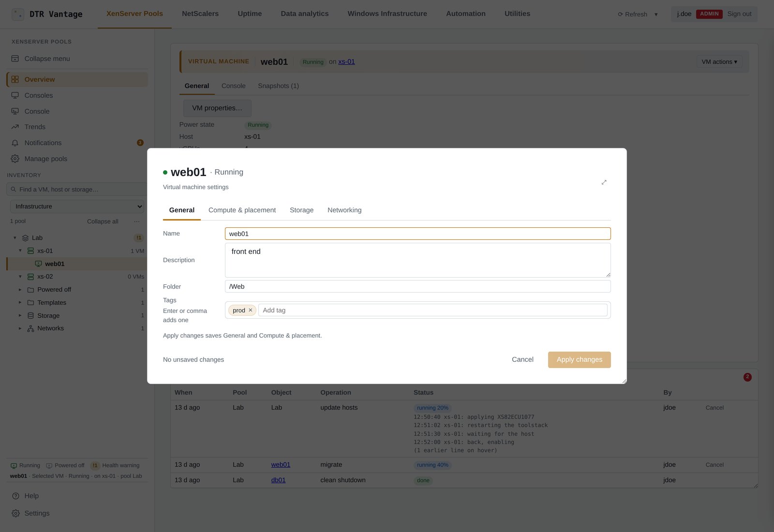Viewport: 774px width, 532px height.
Task: Click the DTR Vantage logo icon
Action: point(18,14)
